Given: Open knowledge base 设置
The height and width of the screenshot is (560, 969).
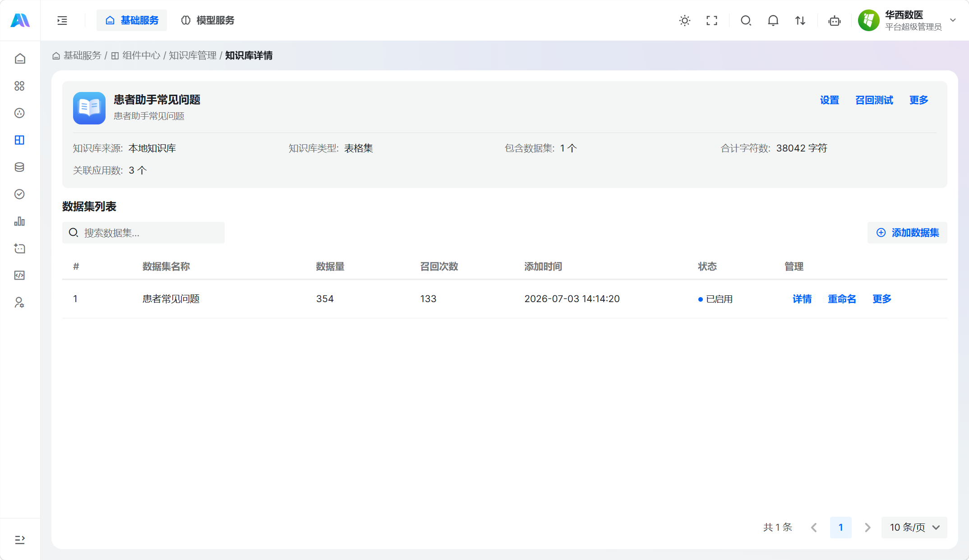Looking at the screenshot, I should click(x=829, y=100).
